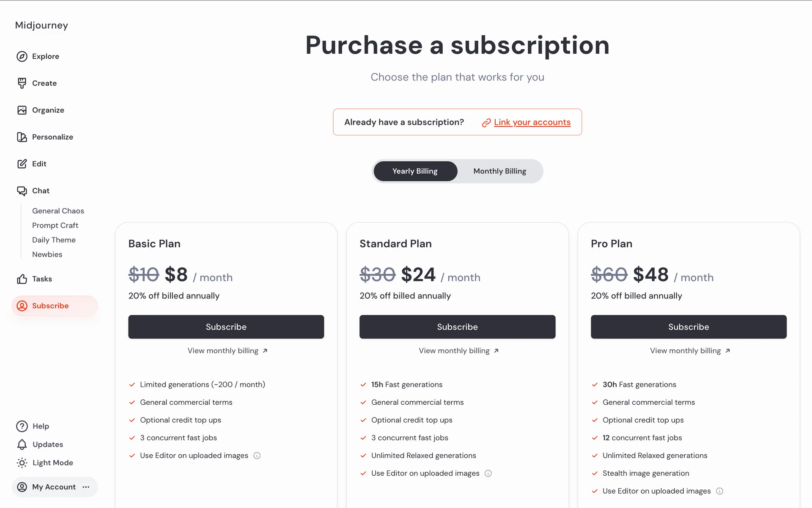Click the Midjourney logo text

click(41, 25)
